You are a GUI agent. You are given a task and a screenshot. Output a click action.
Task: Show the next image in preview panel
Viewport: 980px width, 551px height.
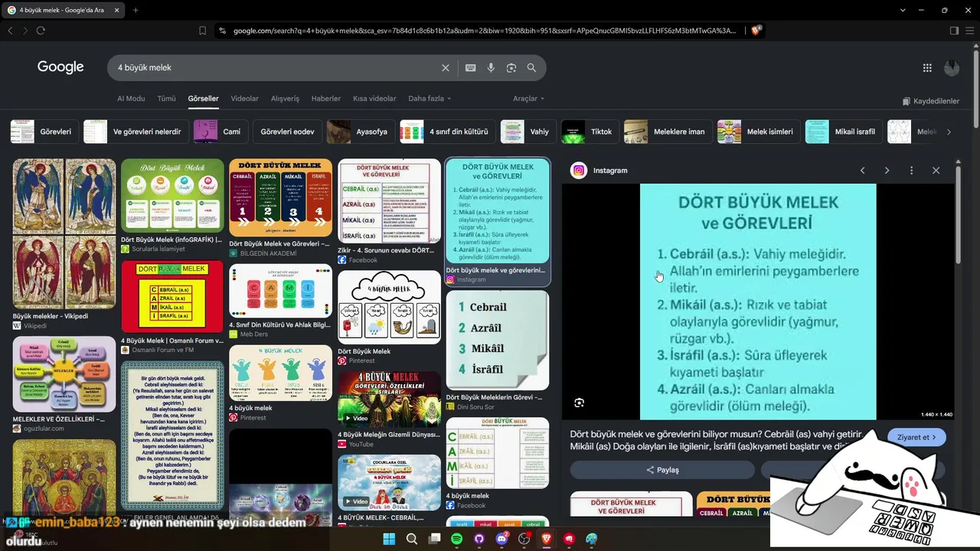[x=887, y=171]
